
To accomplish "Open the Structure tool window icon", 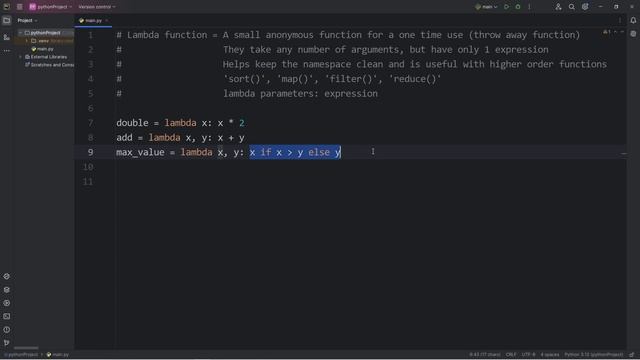I will click(x=7, y=37).
